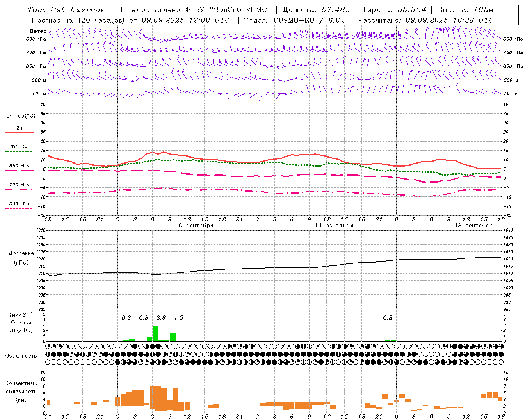Click the station title Tom_Ust-Ozernoe

pyautogui.click(x=66, y=10)
